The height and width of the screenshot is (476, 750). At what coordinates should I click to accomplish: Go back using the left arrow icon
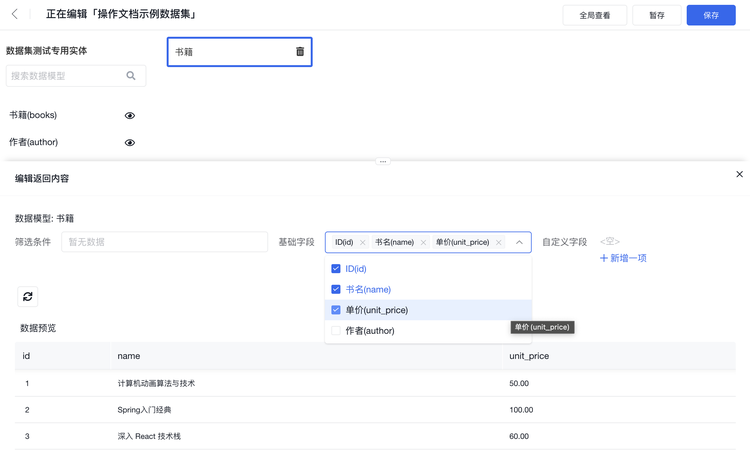(15, 14)
